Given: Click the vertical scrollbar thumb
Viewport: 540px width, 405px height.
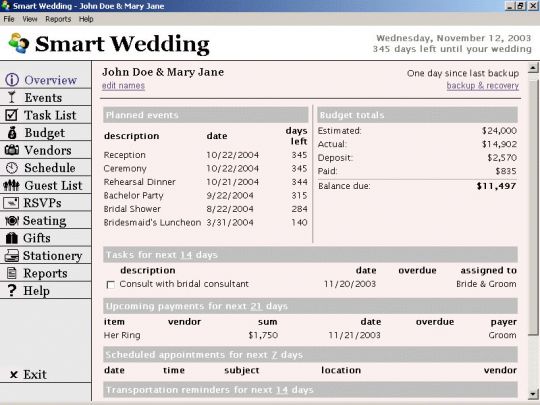Looking at the screenshot, I should (533, 207).
